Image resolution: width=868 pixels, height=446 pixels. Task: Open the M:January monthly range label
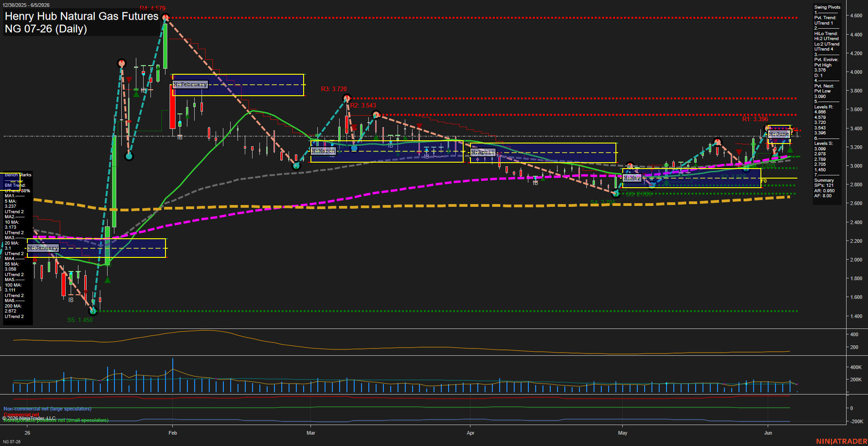pos(43,248)
